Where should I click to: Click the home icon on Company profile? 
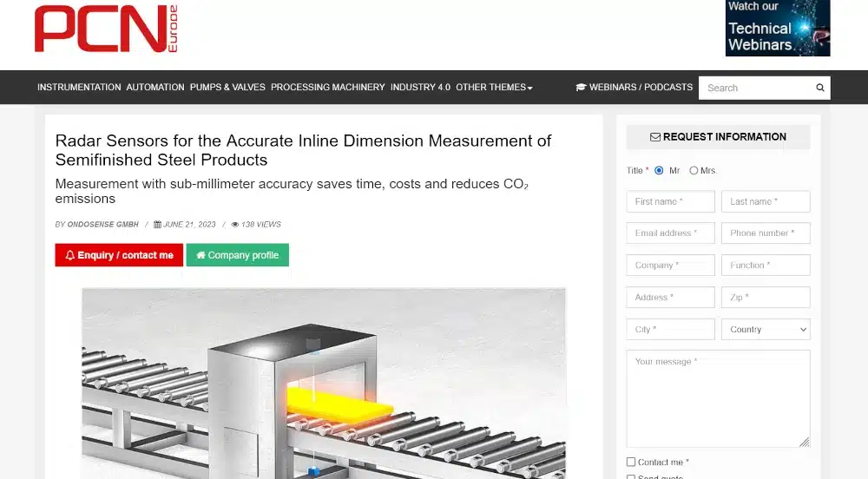click(x=201, y=255)
